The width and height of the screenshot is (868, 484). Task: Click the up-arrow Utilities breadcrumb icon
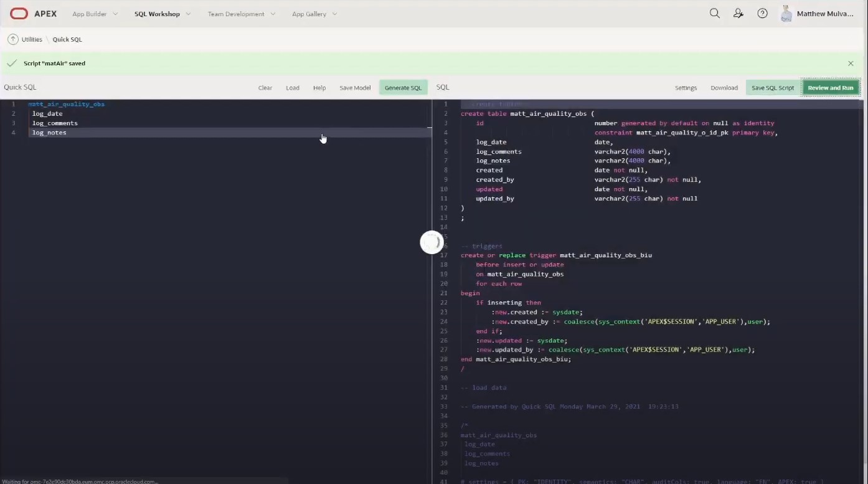[x=12, y=39]
